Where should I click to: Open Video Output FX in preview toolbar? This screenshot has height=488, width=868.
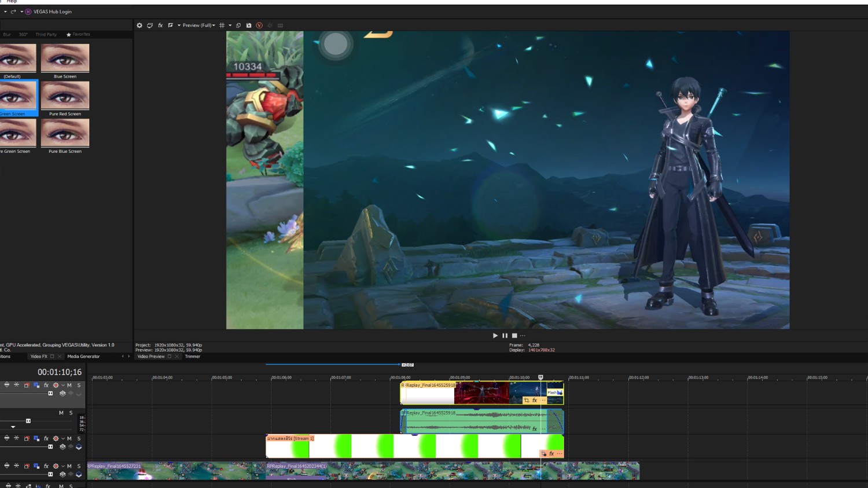(x=160, y=25)
